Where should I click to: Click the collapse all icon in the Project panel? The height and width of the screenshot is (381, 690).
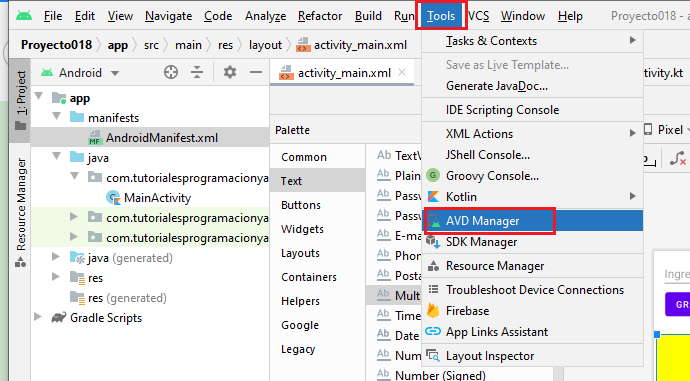point(197,72)
